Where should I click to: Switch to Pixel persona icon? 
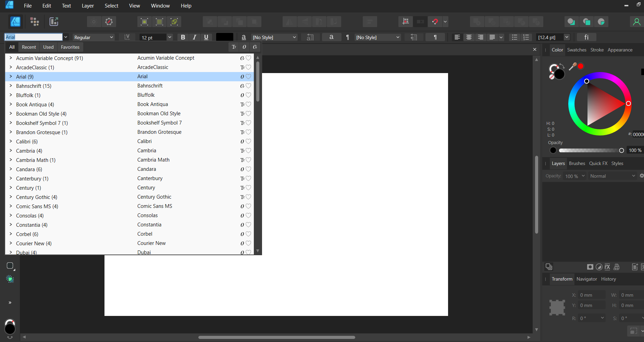35,22
